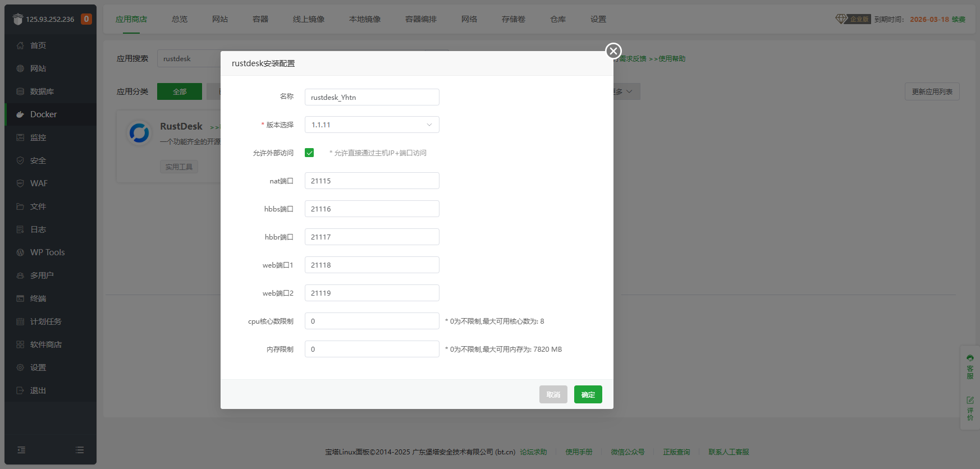Switch to the 总览 tab
Image resolution: width=980 pixels, height=469 pixels.
180,19
